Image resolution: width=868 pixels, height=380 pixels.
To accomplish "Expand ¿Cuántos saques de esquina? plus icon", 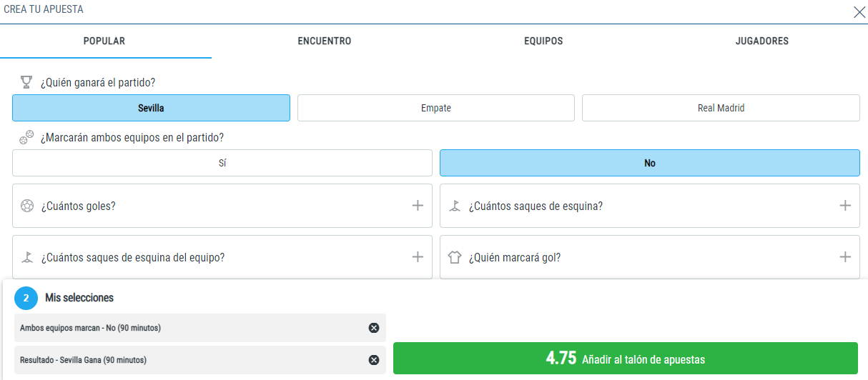I will pyautogui.click(x=845, y=206).
